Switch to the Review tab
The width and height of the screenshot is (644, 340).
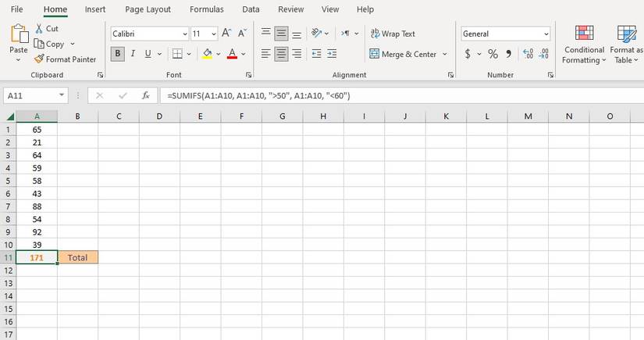(x=291, y=9)
